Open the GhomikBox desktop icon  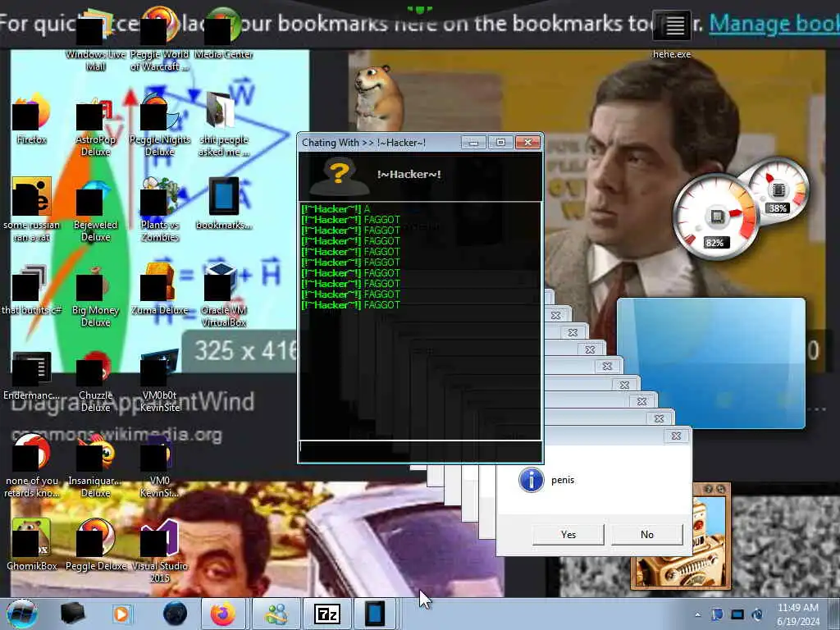(32, 545)
